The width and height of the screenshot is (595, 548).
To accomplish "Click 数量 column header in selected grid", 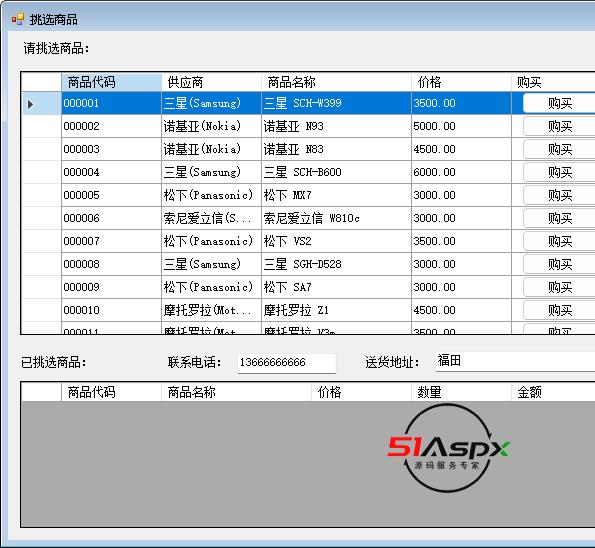I will [x=461, y=392].
